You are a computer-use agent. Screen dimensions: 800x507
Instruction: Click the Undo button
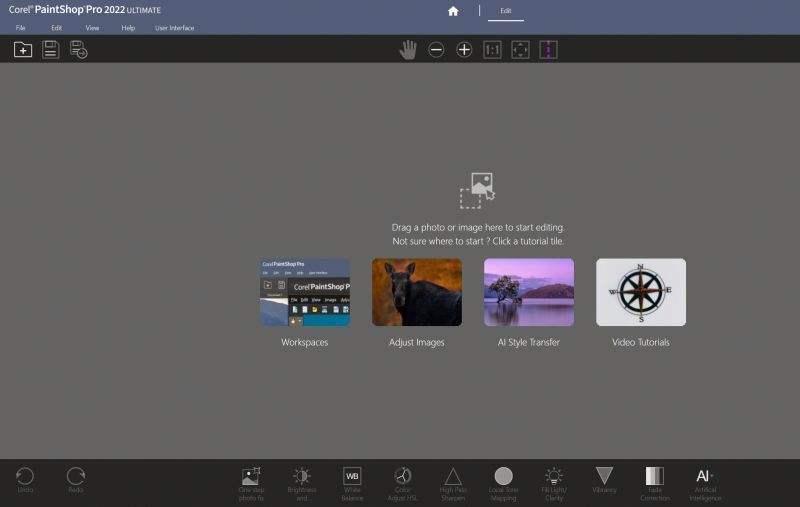pos(25,477)
